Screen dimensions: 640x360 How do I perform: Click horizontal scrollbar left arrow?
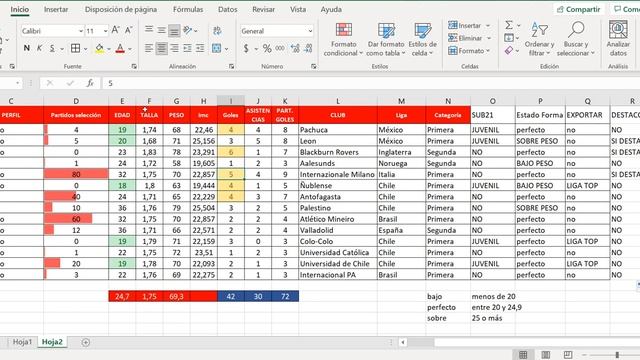(x=402, y=342)
